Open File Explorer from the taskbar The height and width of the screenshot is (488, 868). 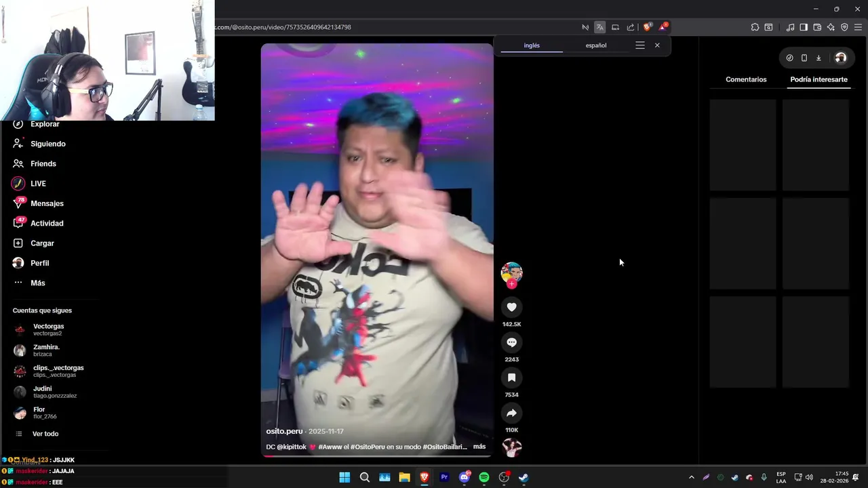point(404,477)
